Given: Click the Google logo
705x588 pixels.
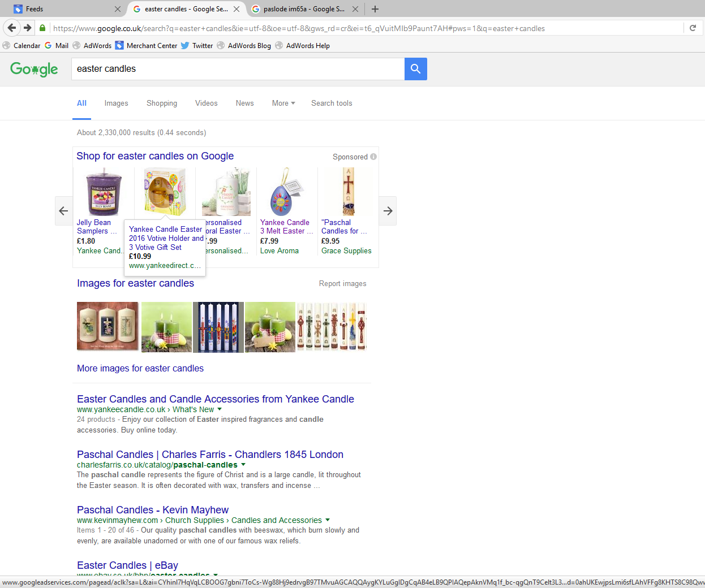Looking at the screenshot, I should click(34, 69).
